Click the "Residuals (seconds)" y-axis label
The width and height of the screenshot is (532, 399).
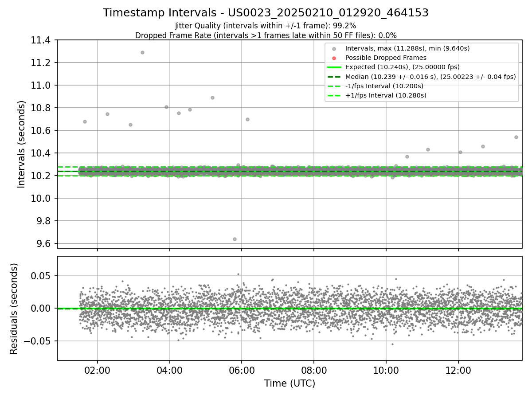[x=14, y=309]
